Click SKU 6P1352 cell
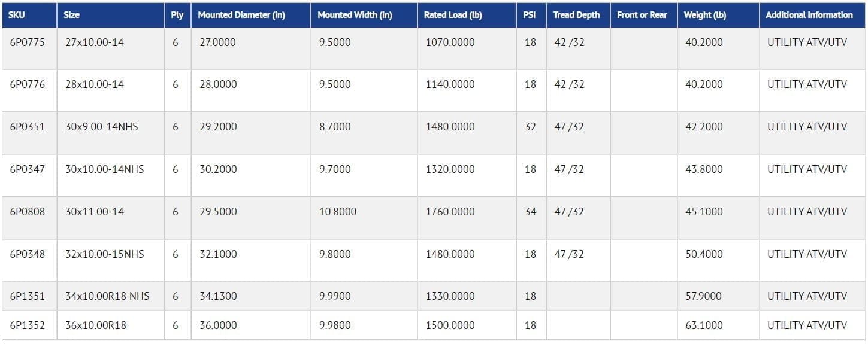This screenshot has height=344, width=868. pos(29,325)
